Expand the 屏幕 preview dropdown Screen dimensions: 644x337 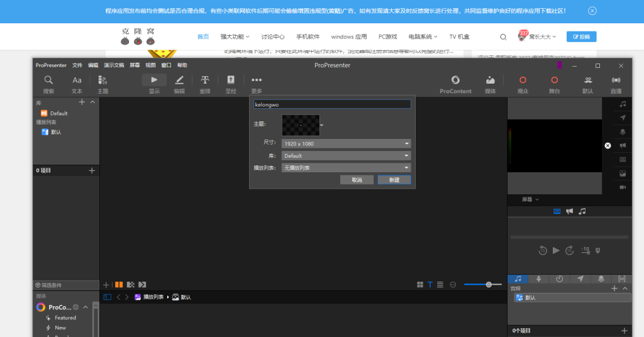(x=530, y=199)
